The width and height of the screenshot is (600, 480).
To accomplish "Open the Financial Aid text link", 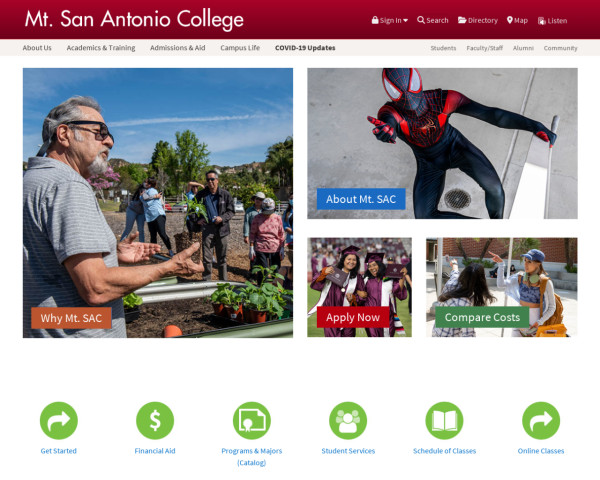I will click(x=155, y=451).
